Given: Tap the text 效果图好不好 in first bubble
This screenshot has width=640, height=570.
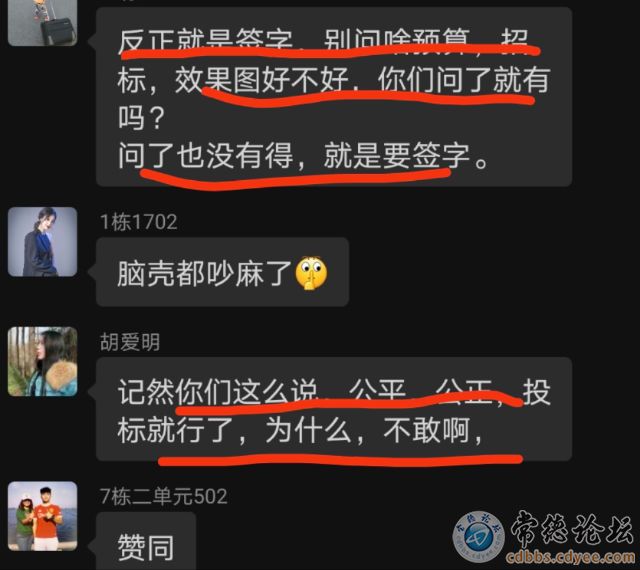Looking at the screenshot, I should pyautogui.click(x=262, y=80).
